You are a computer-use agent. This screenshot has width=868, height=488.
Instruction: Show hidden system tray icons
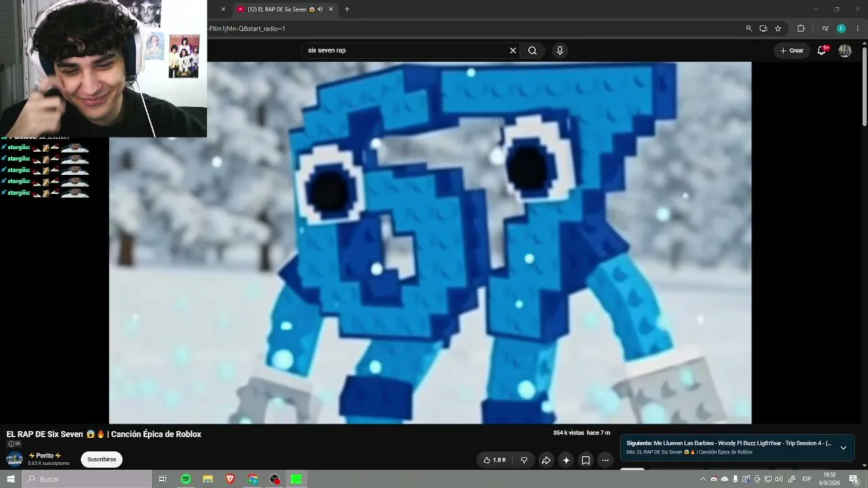[703, 479]
